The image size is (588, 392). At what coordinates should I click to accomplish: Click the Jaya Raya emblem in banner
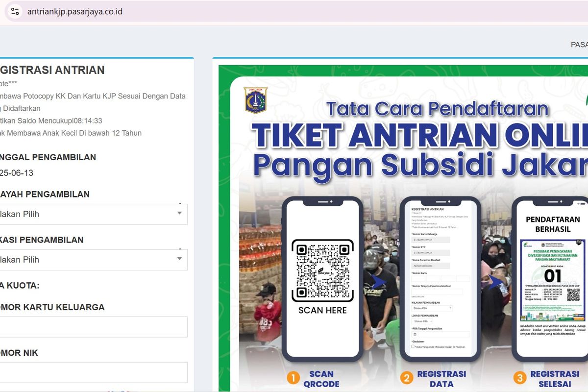pos(255,100)
